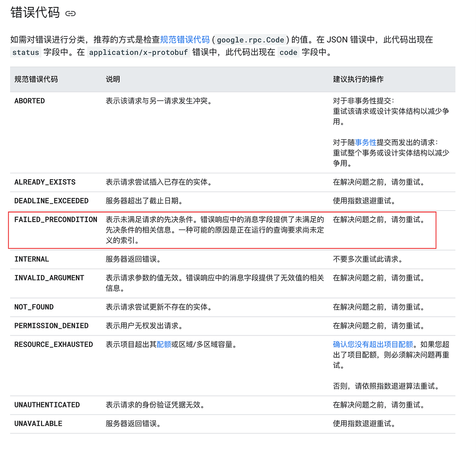This screenshot has width=476, height=457.
Task: Click description 表示请求尝试更新不存在的实体
Action: pos(159,307)
